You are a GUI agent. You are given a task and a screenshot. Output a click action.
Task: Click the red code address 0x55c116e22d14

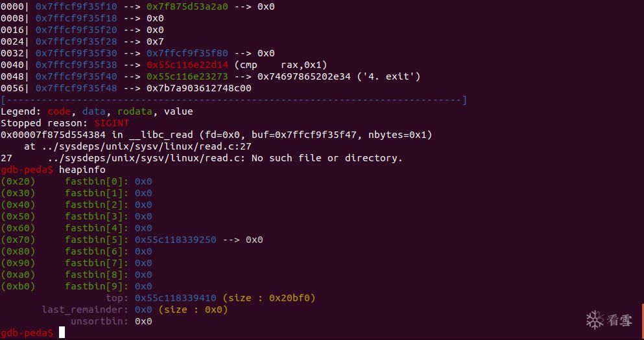[187, 65]
